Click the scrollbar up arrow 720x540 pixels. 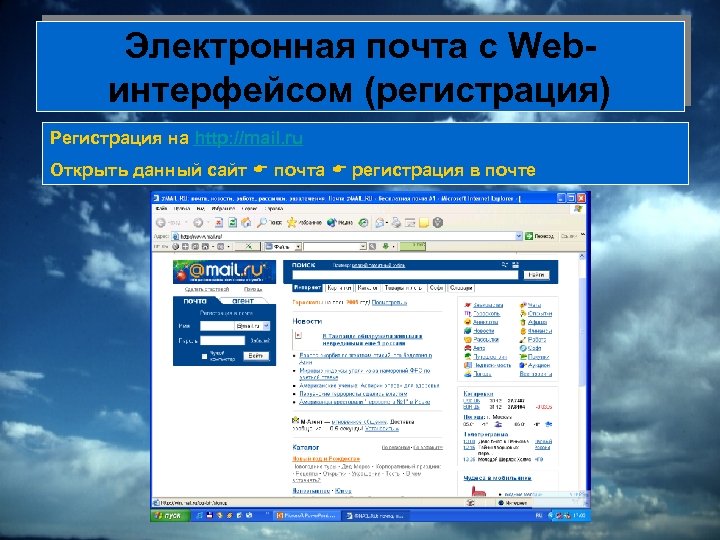point(583,256)
